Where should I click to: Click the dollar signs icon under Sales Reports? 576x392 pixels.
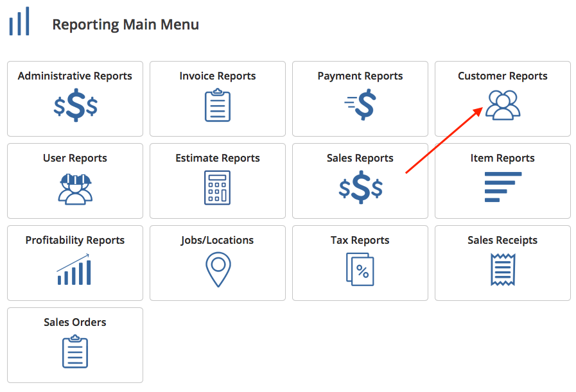(x=360, y=188)
